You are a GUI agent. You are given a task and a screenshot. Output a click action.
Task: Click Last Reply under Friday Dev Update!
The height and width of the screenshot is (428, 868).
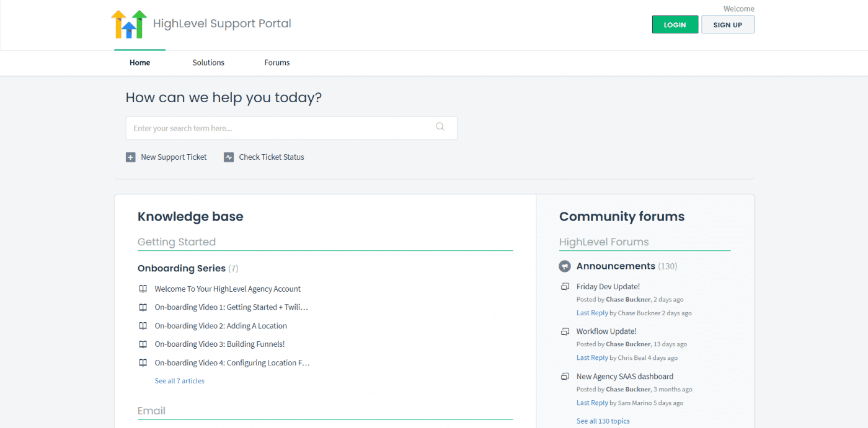tap(592, 313)
